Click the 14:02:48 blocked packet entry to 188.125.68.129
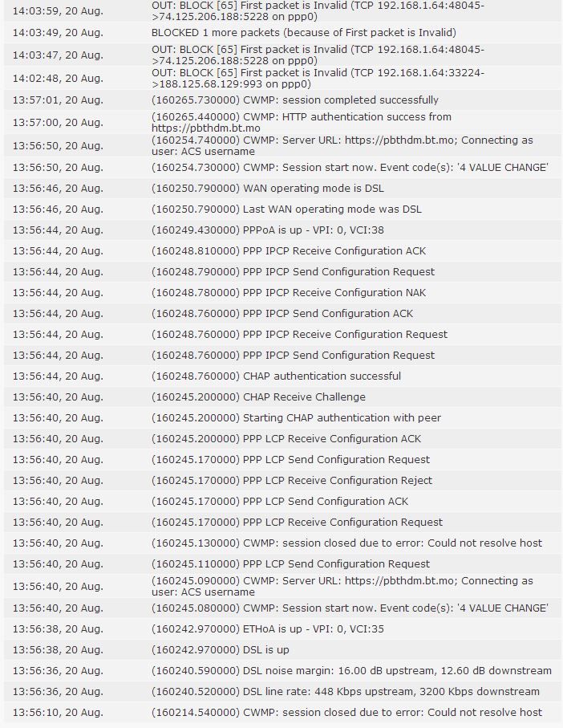 pos(282,78)
